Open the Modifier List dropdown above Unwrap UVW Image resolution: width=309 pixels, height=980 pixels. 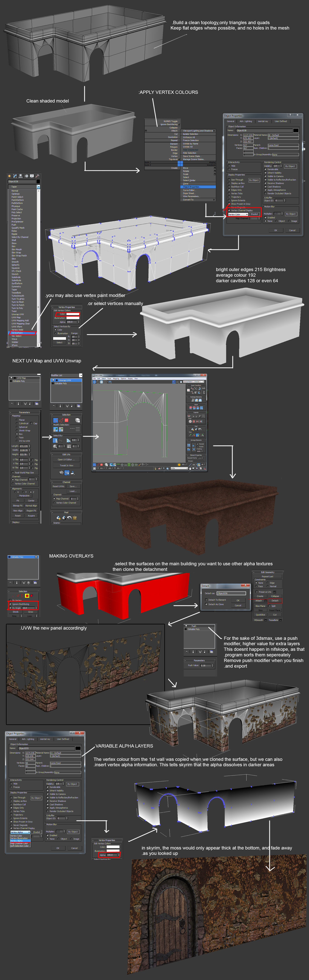point(80,376)
